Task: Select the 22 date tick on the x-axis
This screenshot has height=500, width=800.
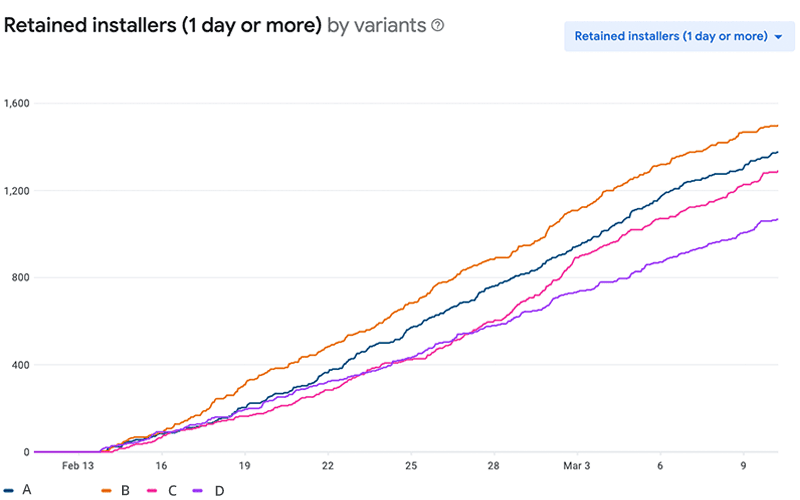Action: point(328,466)
